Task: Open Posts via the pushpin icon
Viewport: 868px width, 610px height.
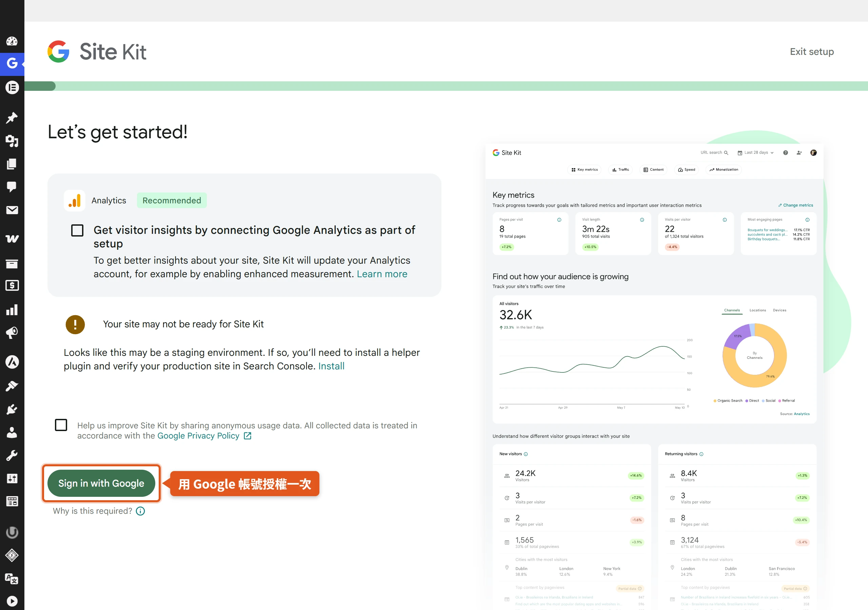Action: (12, 118)
